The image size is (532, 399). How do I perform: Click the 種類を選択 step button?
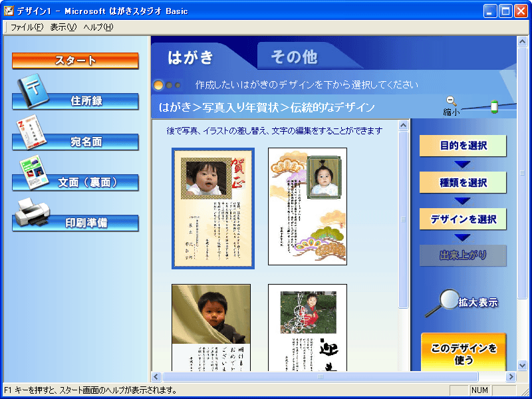[x=463, y=182]
